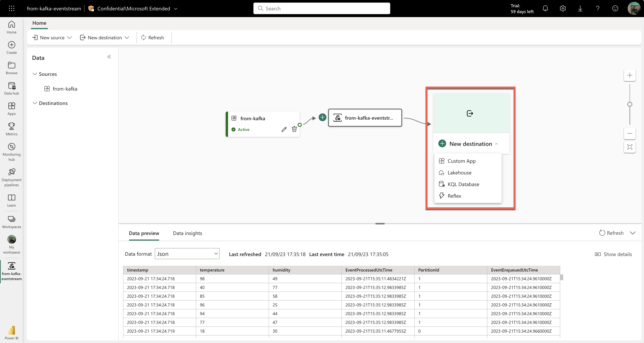The height and width of the screenshot is (343, 644).
Task: Open Data hub in left sidebar
Action: coord(11,88)
